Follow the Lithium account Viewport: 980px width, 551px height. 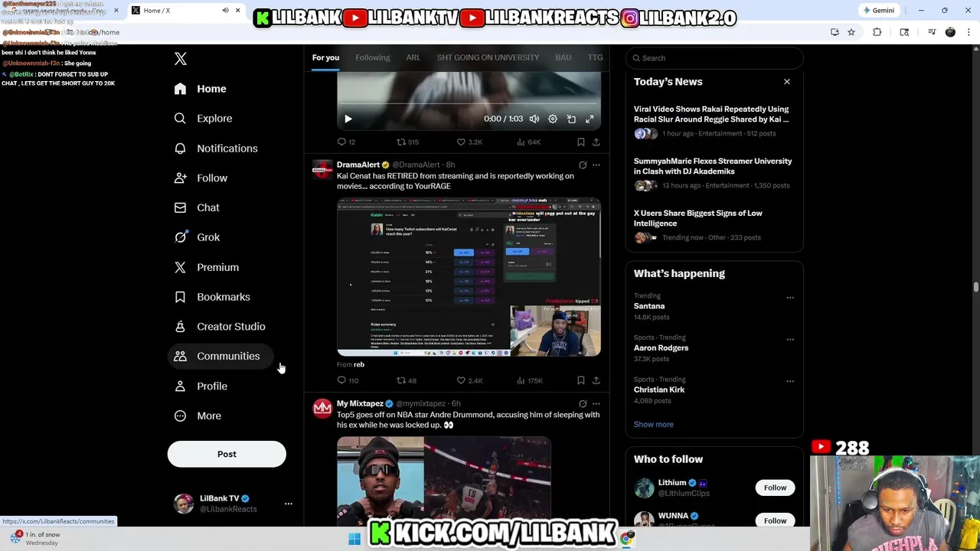(x=775, y=487)
